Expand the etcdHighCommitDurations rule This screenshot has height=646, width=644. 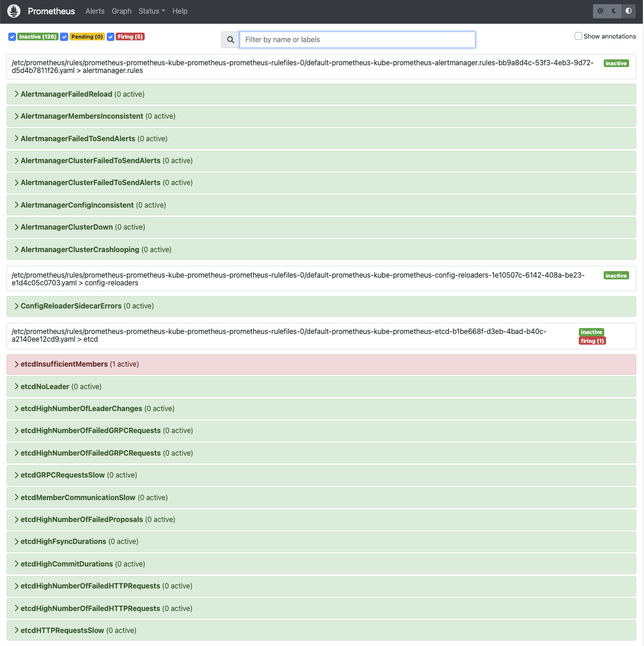321,564
